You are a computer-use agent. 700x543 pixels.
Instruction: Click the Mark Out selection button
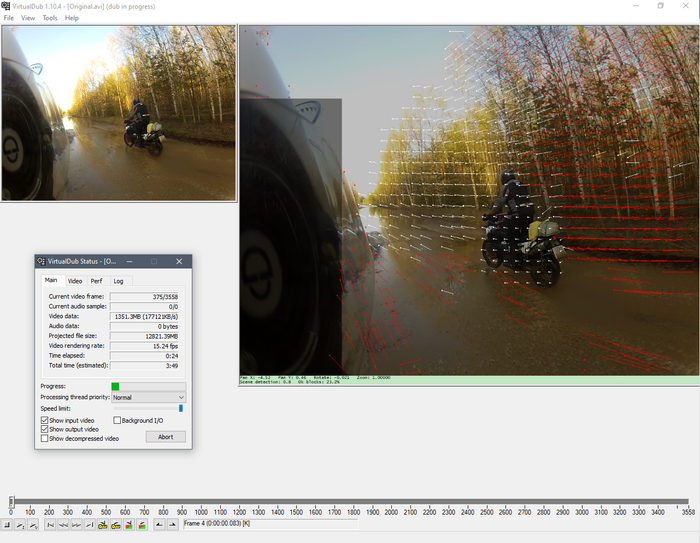click(x=172, y=524)
